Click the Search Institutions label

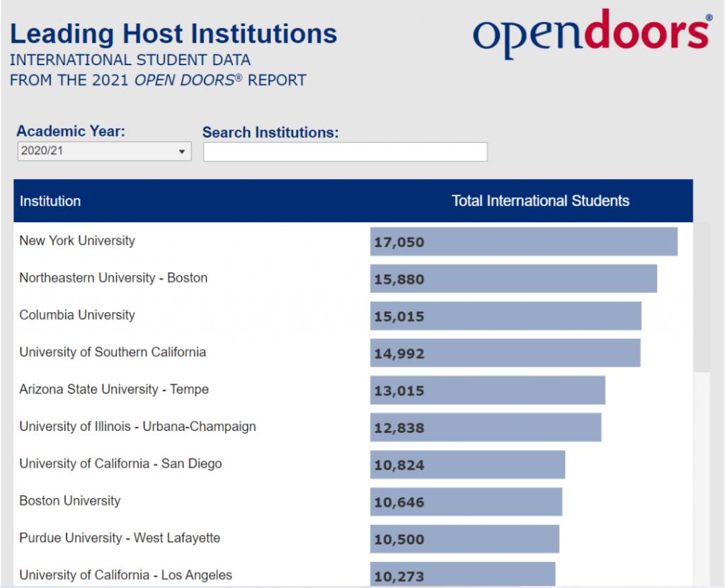click(x=270, y=132)
